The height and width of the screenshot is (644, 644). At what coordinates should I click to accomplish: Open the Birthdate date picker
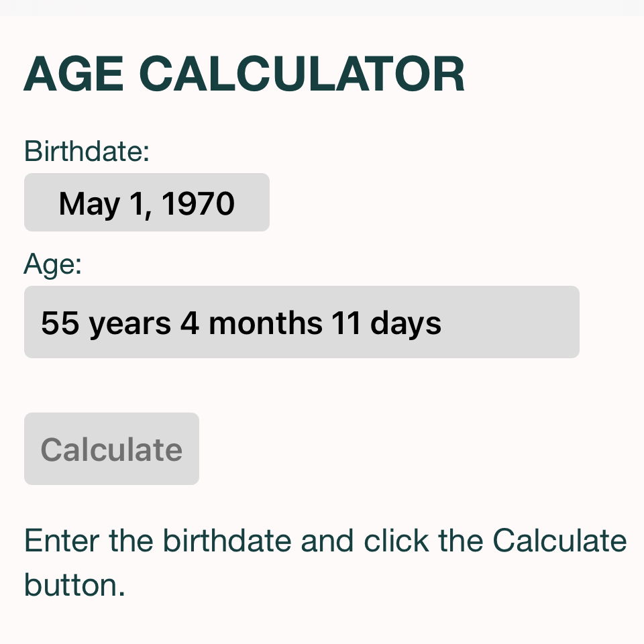pyautogui.click(x=146, y=203)
